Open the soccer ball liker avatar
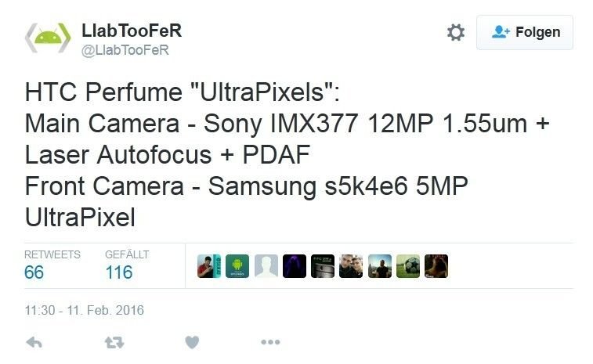Screen dimensions: 593x364 pyautogui.click(x=408, y=266)
